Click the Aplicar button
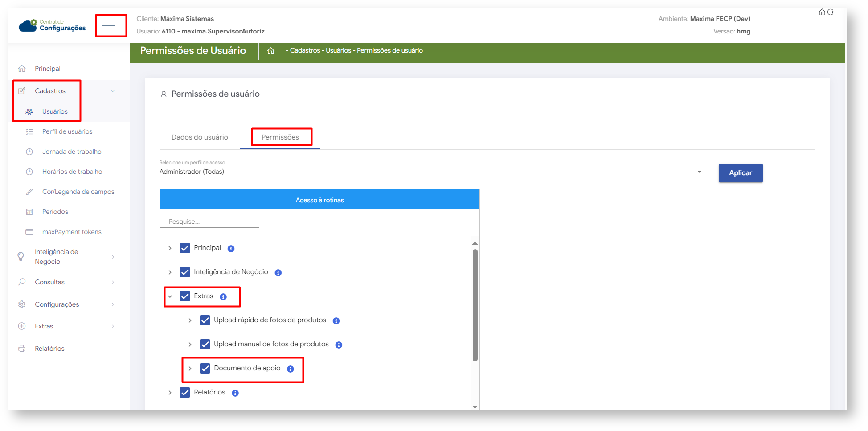The width and height of the screenshot is (868, 431). tap(741, 173)
